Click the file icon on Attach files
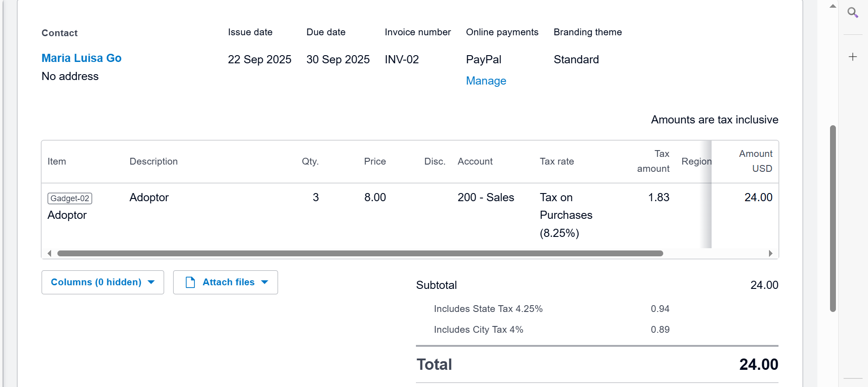 pyautogui.click(x=190, y=283)
